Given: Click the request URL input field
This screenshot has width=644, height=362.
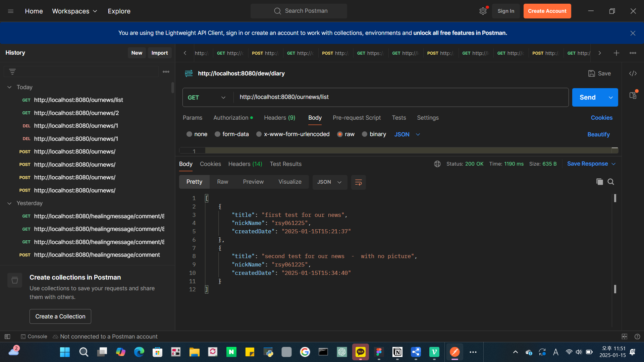Looking at the screenshot, I should pos(401,98).
